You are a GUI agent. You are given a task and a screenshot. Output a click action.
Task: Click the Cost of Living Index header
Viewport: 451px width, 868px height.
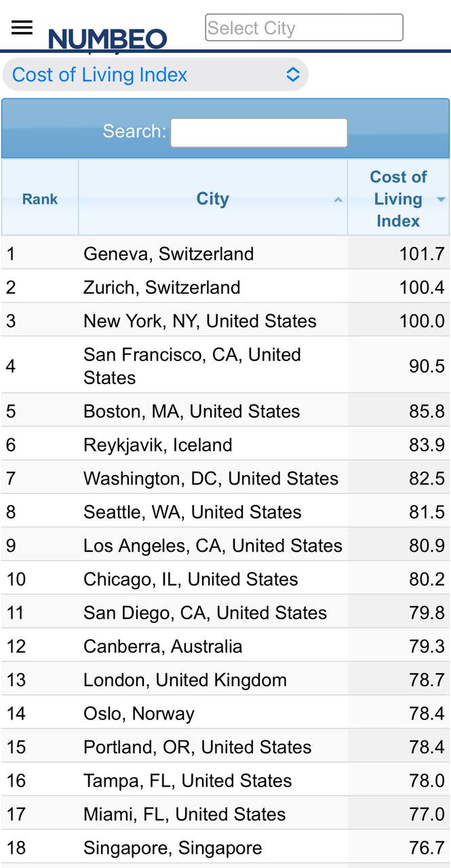click(397, 199)
